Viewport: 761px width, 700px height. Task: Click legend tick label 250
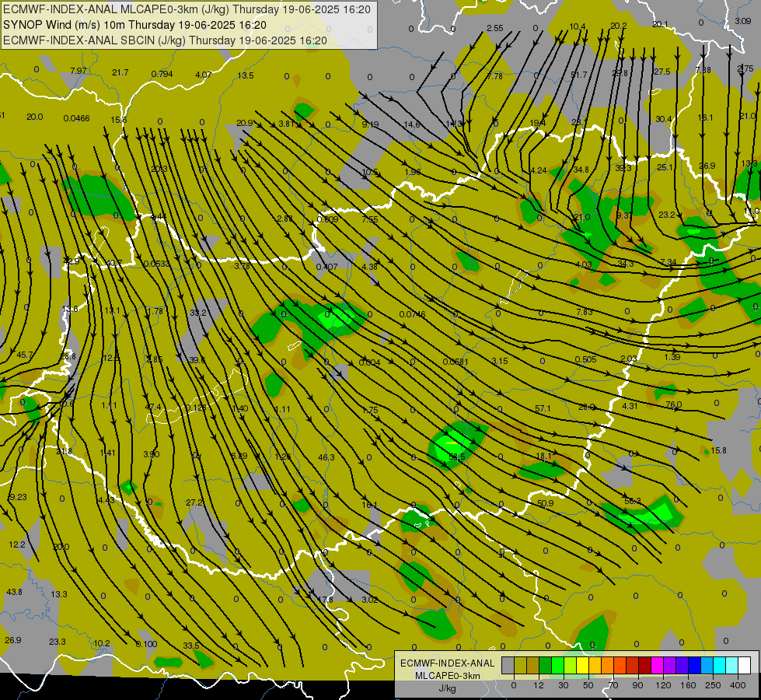(713, 685)
